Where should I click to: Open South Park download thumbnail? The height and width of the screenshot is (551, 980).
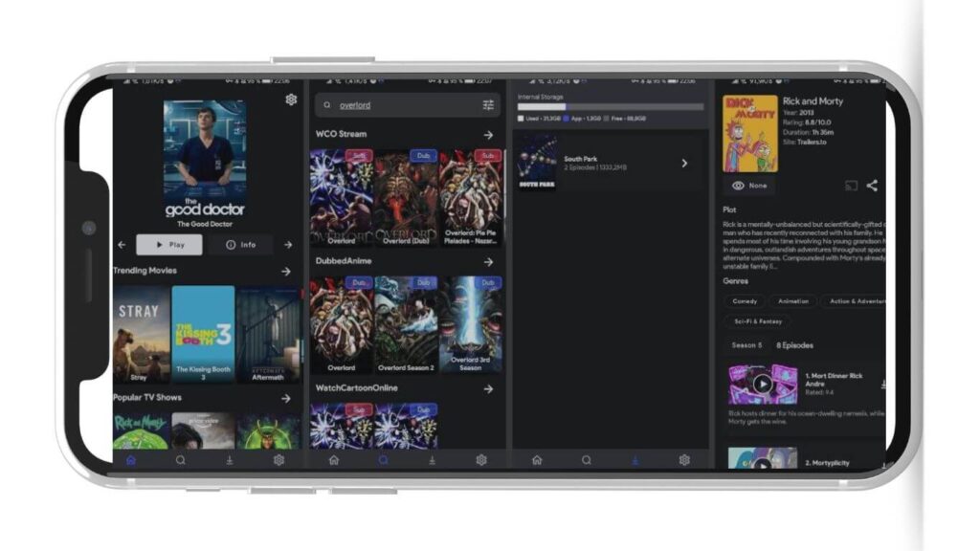[538, 163]
